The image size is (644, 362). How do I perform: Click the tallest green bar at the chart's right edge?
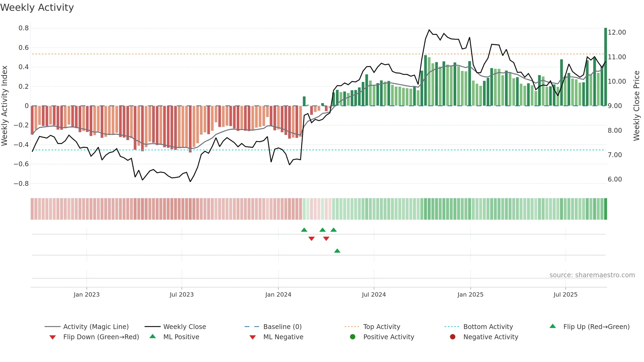pos(606,67)
